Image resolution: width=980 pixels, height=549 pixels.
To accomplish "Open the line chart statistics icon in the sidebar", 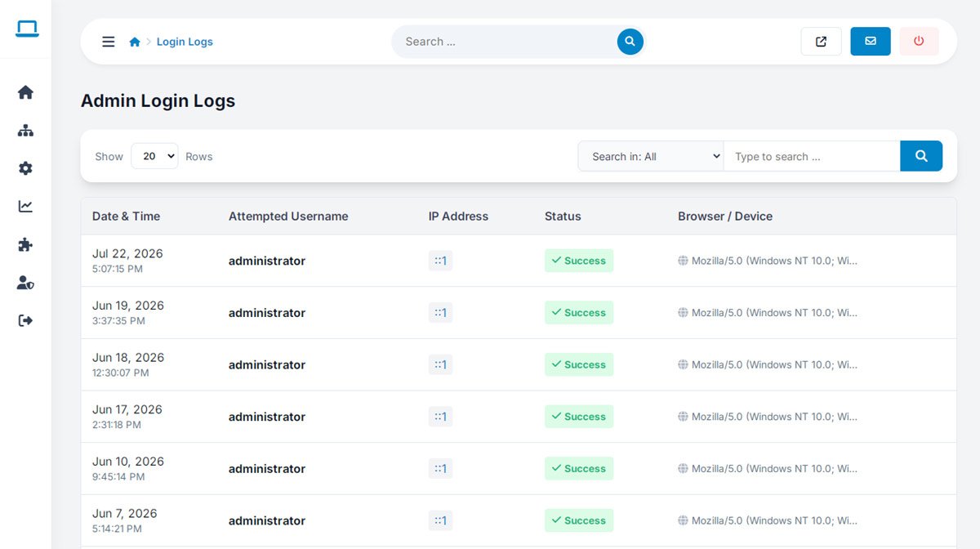I will pyautogui.click(x=25, y=207).
